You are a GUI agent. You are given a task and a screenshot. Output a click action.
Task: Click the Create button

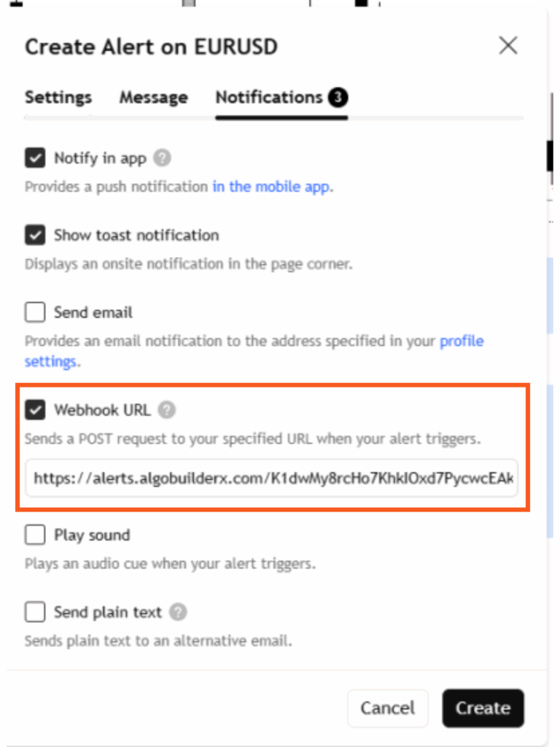coord(483,708)
